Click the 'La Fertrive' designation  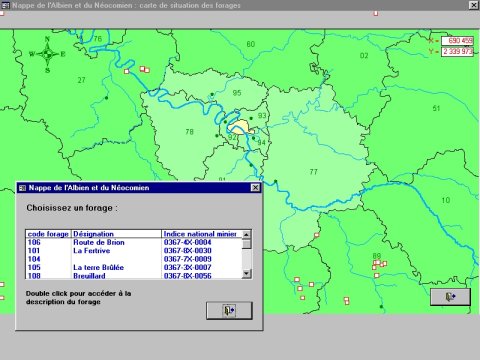92,251
